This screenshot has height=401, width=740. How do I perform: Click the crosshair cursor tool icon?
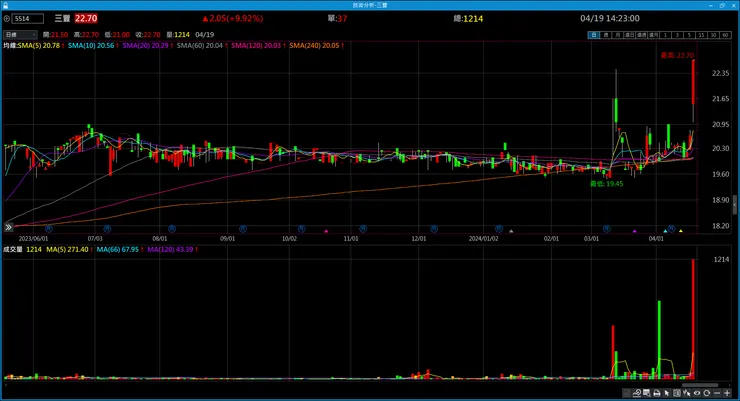pos(687,393)
